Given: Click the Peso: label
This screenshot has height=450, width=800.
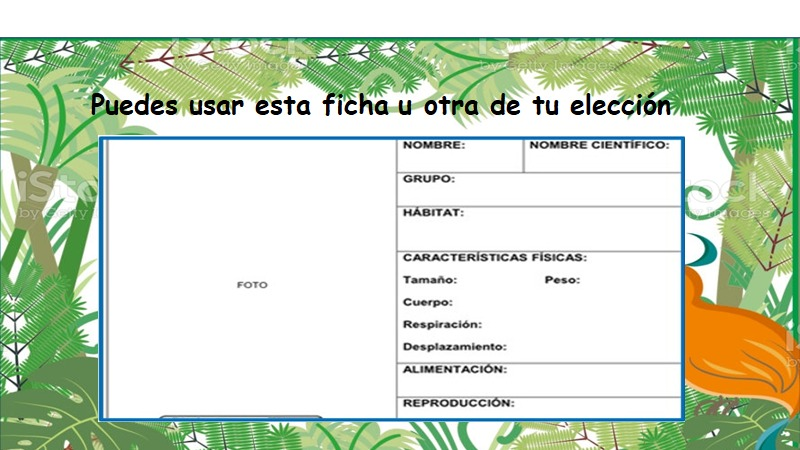Looking at the screenshot, I should point(562,280).
